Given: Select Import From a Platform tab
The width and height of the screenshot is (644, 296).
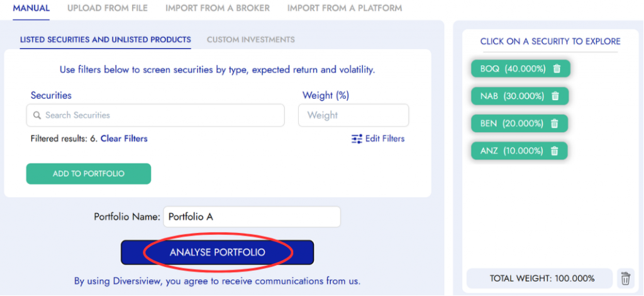Looking at the screenshot, I should [x=345, y=8].
